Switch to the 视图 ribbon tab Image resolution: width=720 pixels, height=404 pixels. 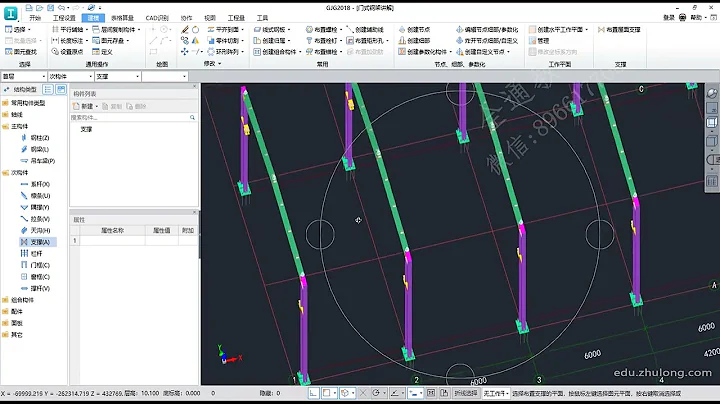point(210,18)
